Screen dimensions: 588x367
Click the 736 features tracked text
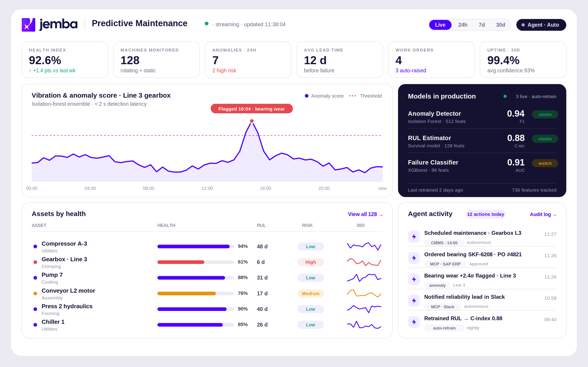point(534,190)
